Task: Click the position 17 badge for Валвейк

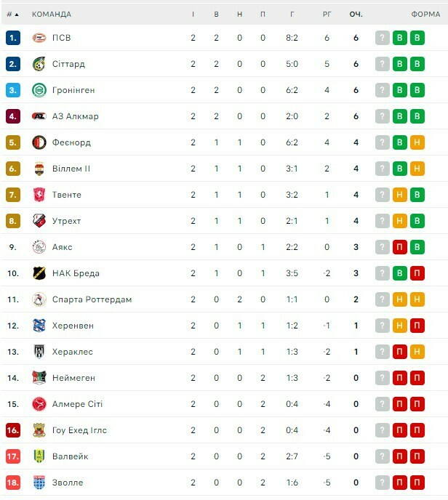Action: point(13,456)
